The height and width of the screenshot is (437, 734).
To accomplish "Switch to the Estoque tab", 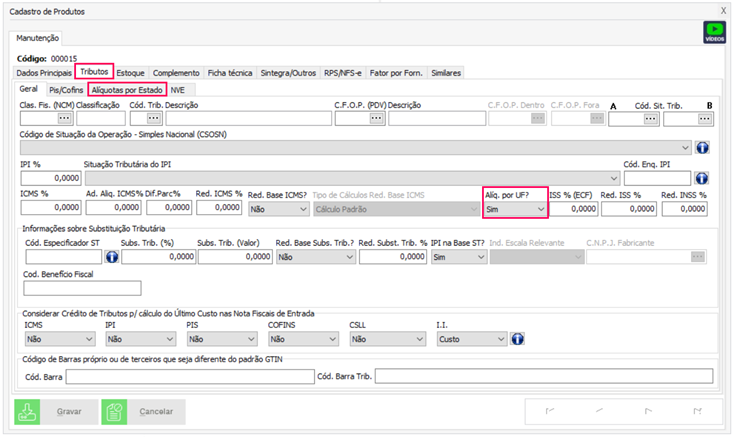I will pos(130,73).
